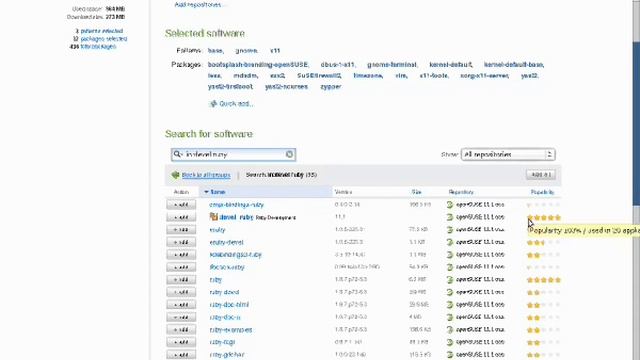Add the ruby-examples package
This screenshot has width=640, height=360.
(181, 330)
